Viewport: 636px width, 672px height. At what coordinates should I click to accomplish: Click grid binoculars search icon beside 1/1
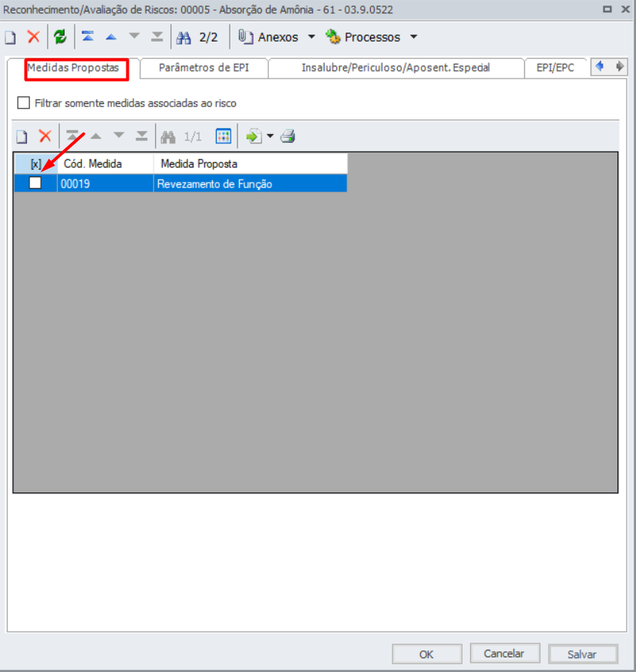pyautogui.click(x=168, y=137)
